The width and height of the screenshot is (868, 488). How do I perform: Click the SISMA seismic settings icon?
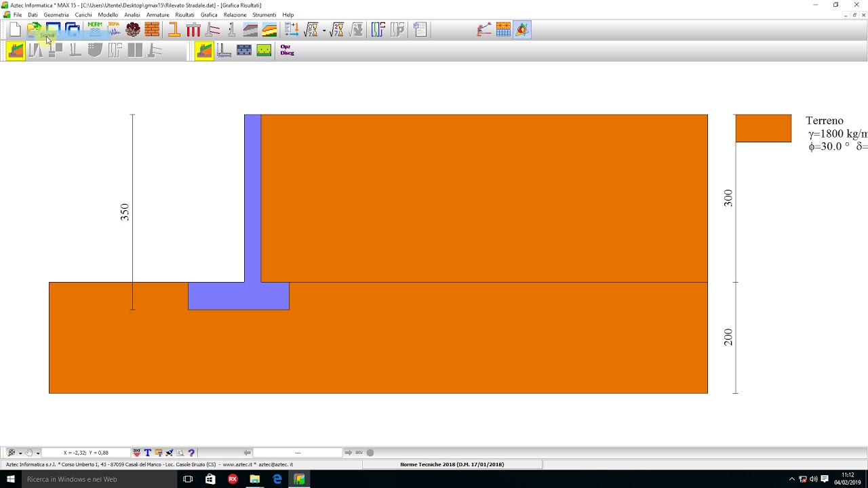114,30
